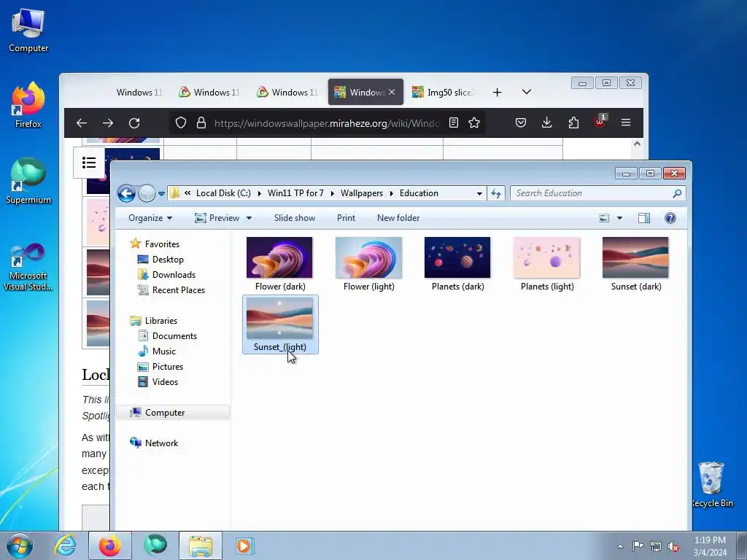Refresh the Education folder view
Screen dimensions: 747x560
pyautogui.click(x=496, y=193)
